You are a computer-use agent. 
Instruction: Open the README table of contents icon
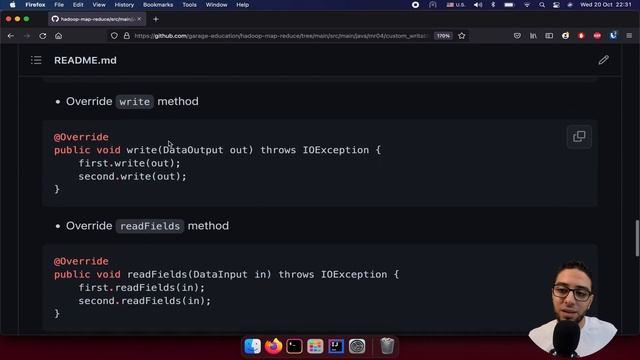coord(36,60)
